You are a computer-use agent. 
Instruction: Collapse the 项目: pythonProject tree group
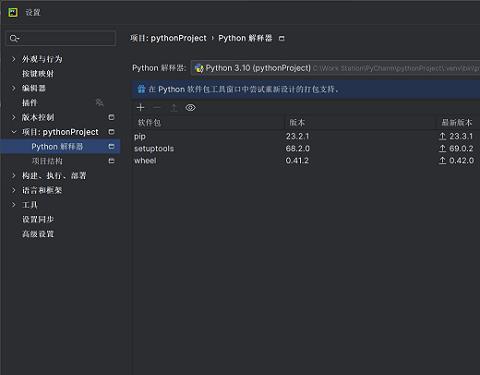pyautogui.click(x=14, y=132)
